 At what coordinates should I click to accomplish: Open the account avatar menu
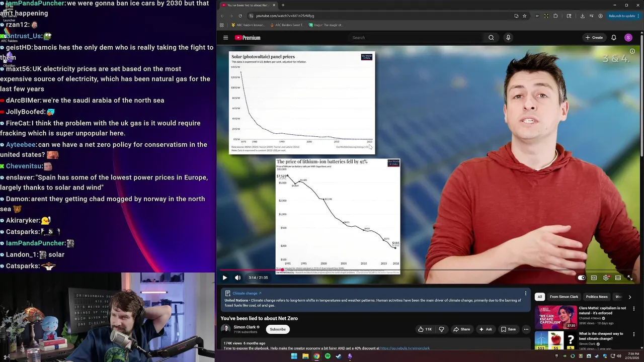[x=628, y=38]
